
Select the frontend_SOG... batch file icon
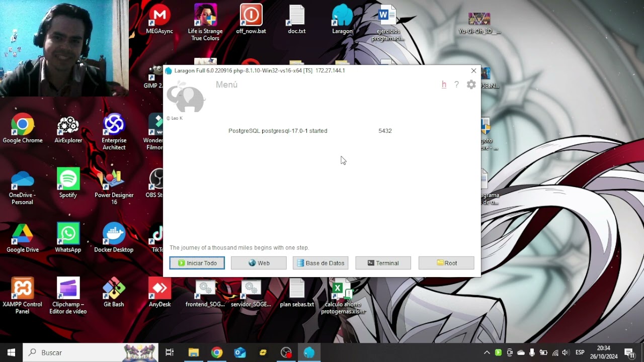205,294
